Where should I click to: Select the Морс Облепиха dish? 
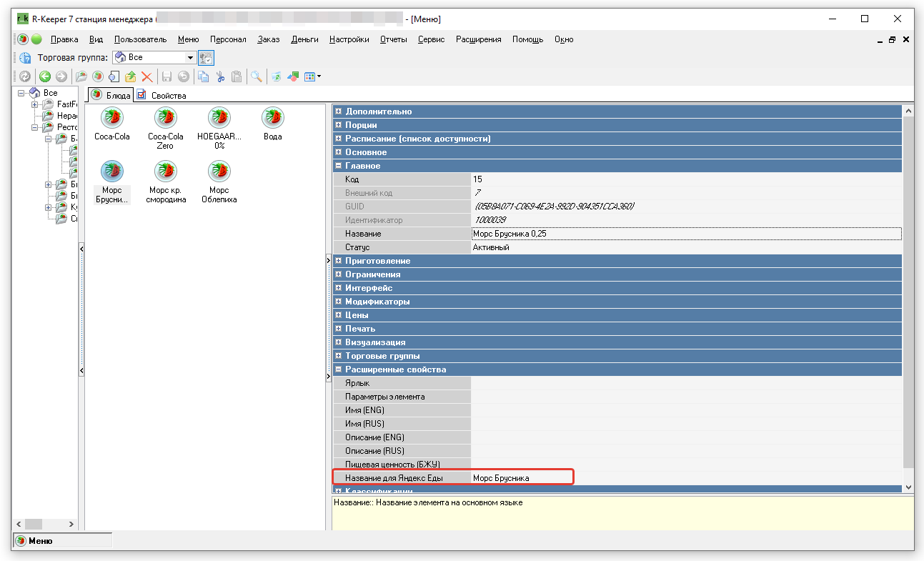[219, 182]
